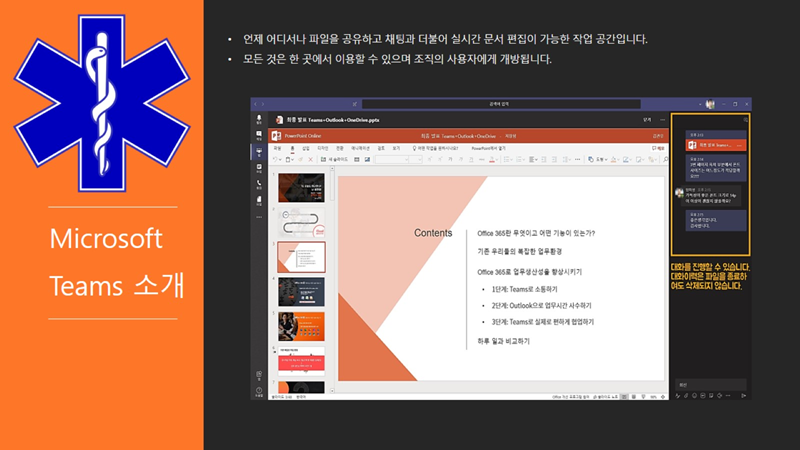Select slide 1 thumbnail
This screenshot has width=800, height=450.
[301, 188]
